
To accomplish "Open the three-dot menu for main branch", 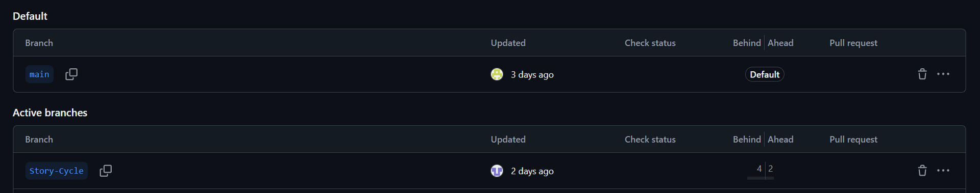I will click(943, 74).
